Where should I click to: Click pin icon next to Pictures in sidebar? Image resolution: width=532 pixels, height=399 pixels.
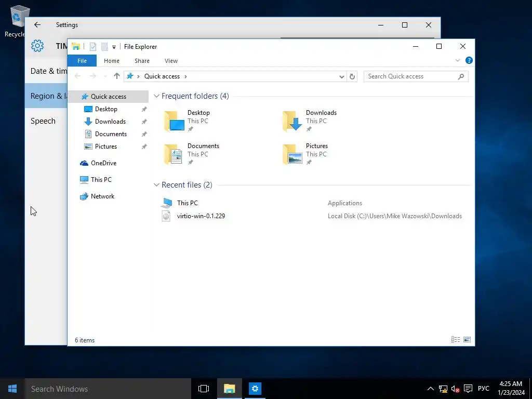pyautogui.click(x=144, y=147)
